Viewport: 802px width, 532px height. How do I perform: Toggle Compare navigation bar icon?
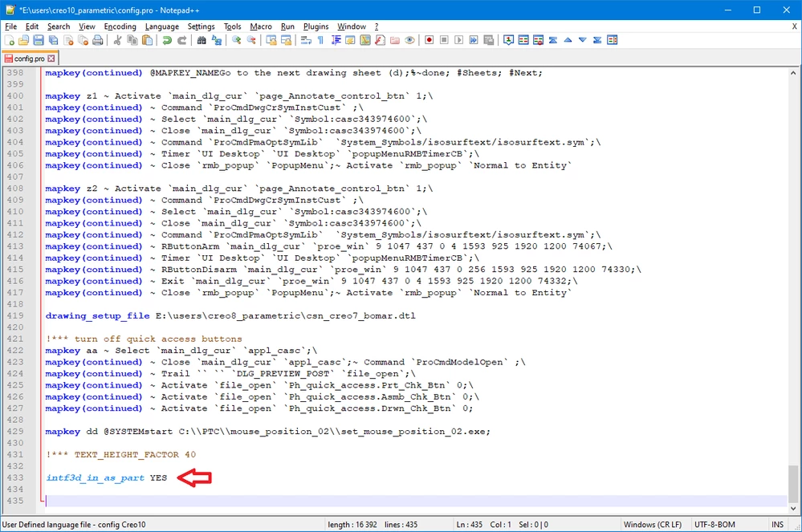[613, 40]
